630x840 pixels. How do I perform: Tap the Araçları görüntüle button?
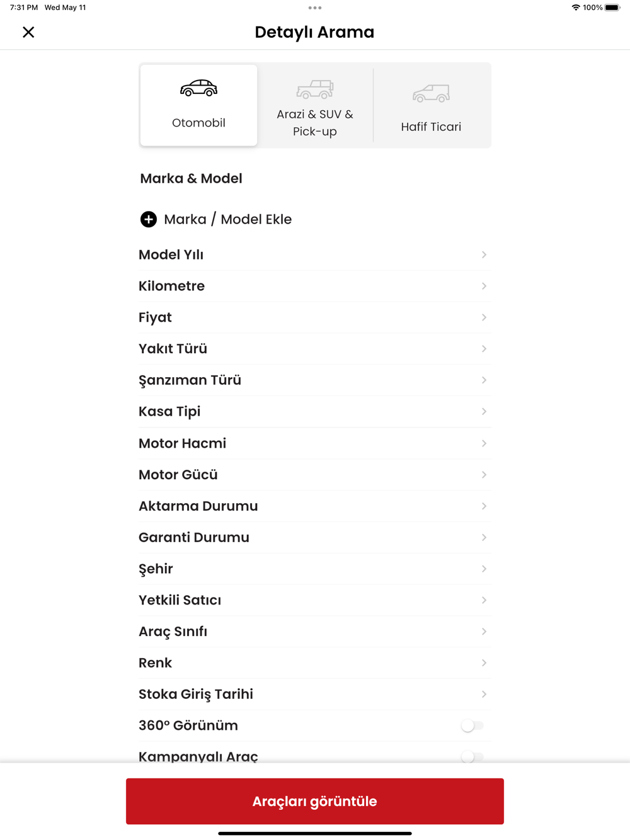point(315,801)
